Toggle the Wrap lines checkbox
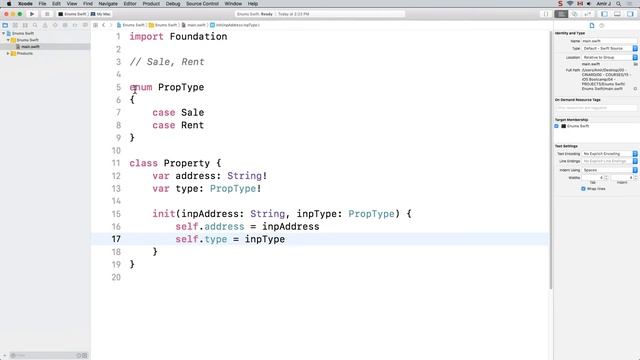 tap(583, 189)
